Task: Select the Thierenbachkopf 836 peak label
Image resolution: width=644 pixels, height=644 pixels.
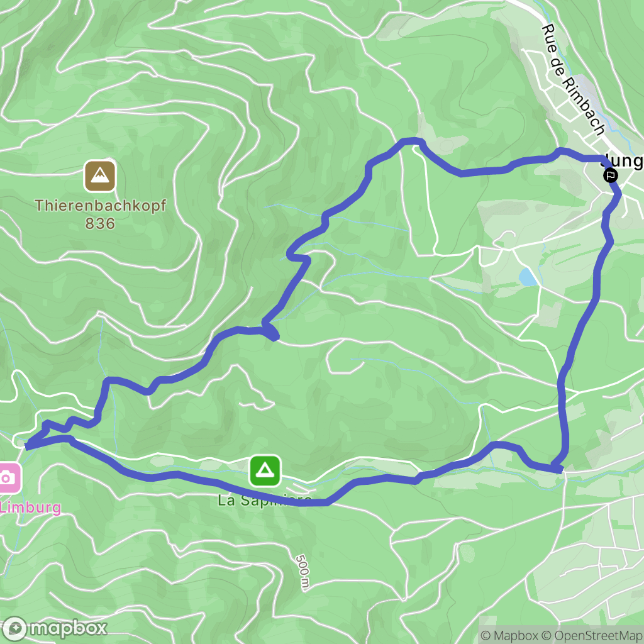Action: [x=100, y=214]
